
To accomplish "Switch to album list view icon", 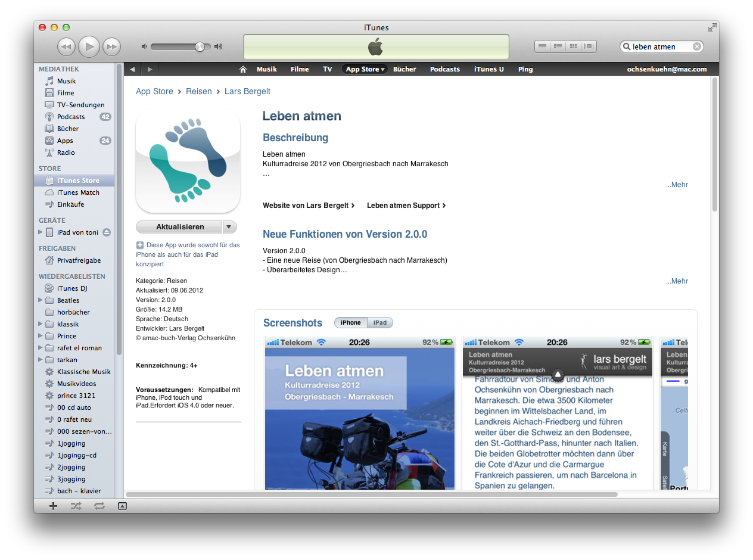I will [558, 46].
